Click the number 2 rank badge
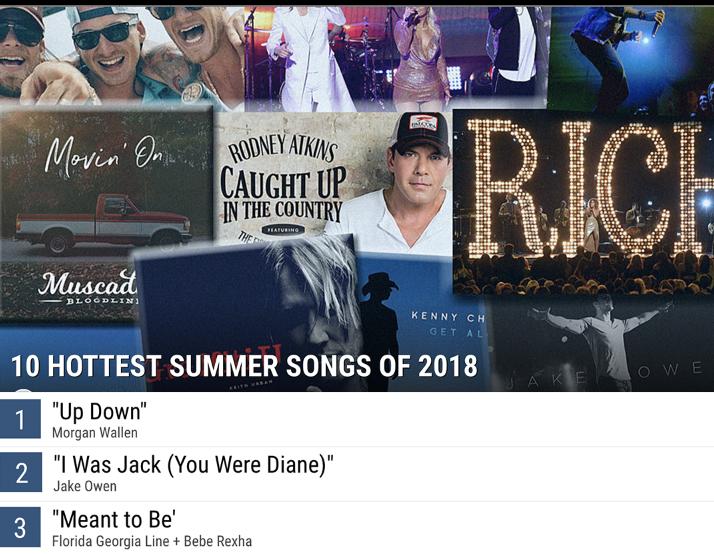The image size is (714, 554). coord(21,473)
